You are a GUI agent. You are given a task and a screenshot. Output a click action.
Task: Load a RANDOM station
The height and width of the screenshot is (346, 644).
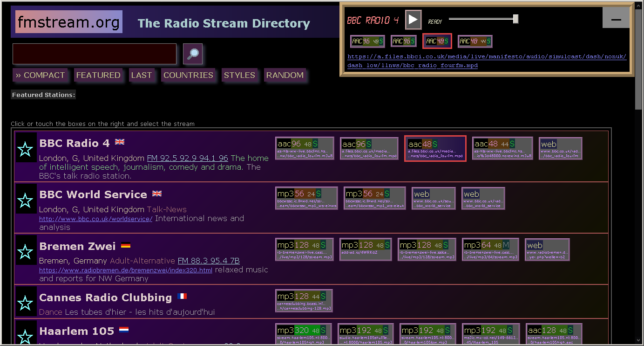(285, 75)
